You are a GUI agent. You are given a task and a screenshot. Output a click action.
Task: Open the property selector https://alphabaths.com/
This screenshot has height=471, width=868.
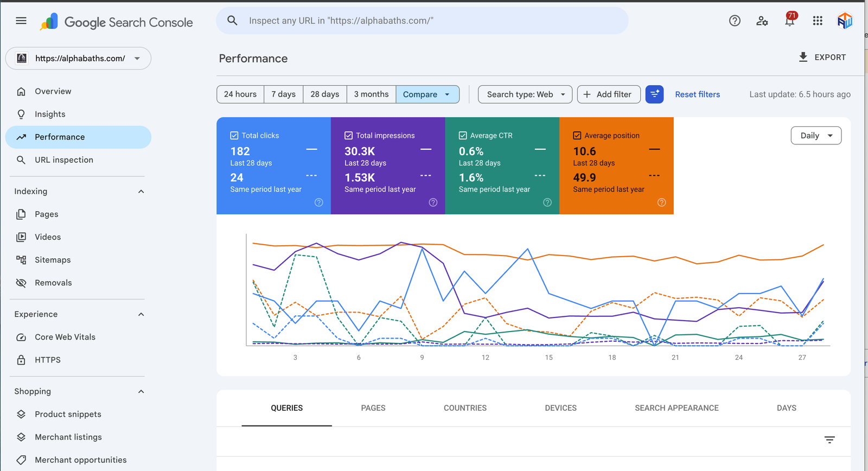tap(78, 58)
